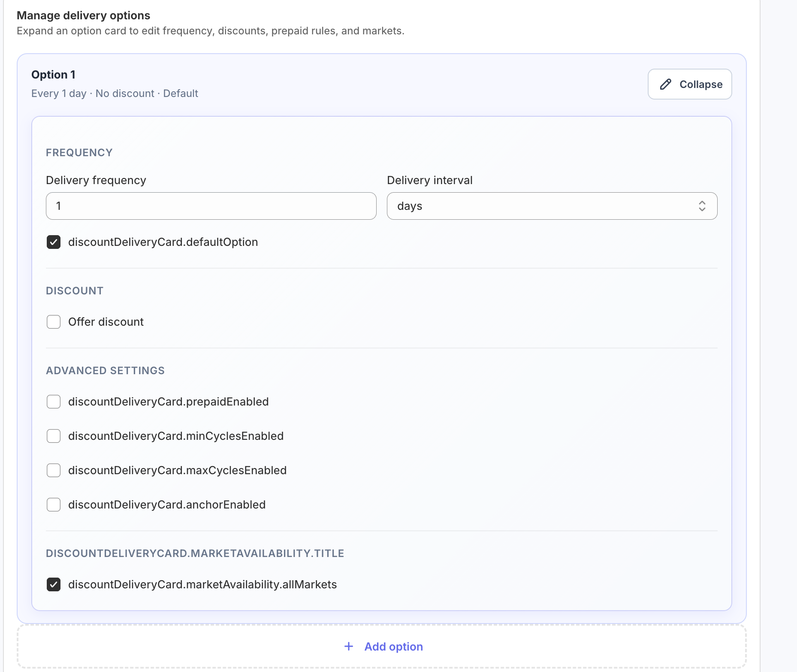Click the ADVANCED SETTINGS section label
Viewport: 797px width, 672px height.
click(x=105, y=371)
